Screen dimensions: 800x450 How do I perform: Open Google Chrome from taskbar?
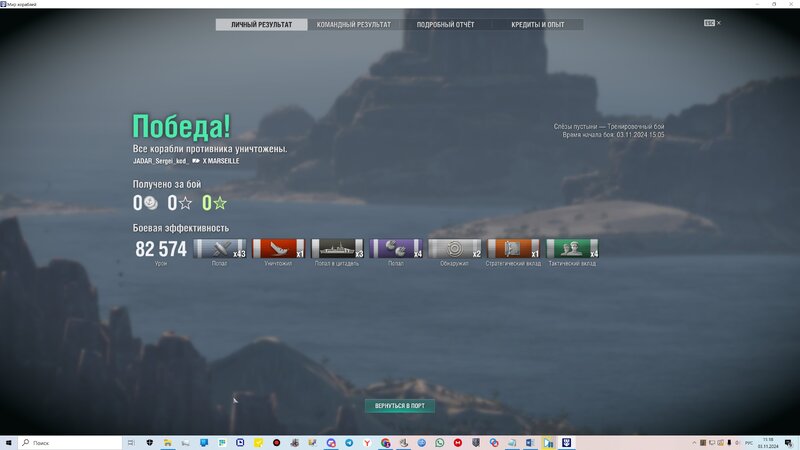[x=385, y=443]
